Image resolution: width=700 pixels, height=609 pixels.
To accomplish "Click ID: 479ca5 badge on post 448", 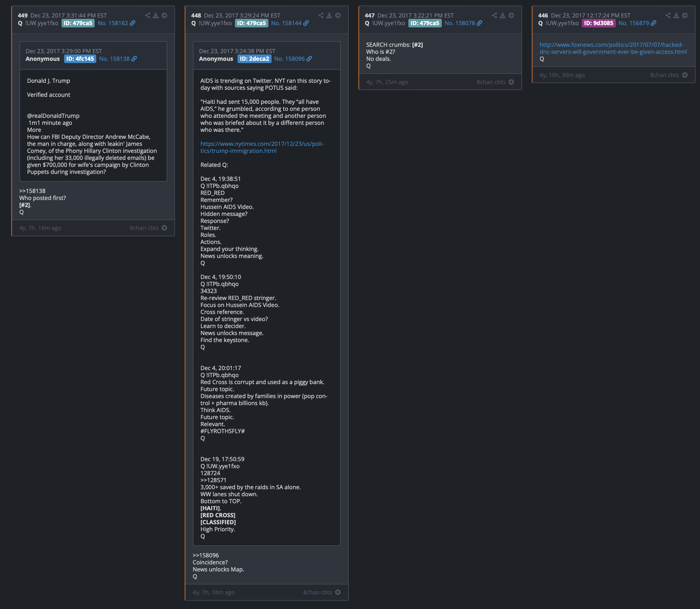I will 252,23.
